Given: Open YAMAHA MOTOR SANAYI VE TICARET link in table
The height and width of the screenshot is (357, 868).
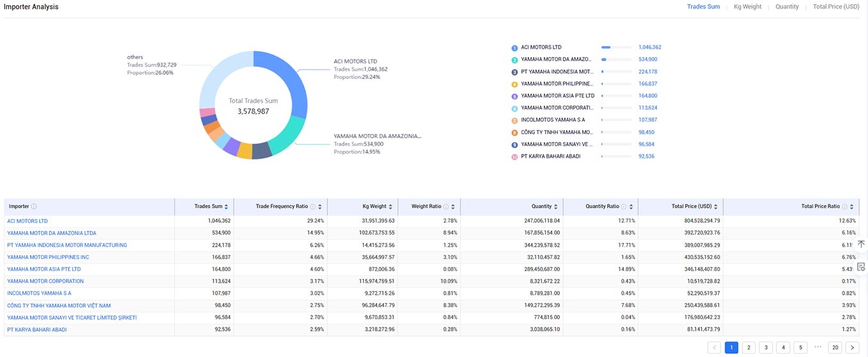Looking at the screenshot, I should pyautogui.click(x=72, y=317).
